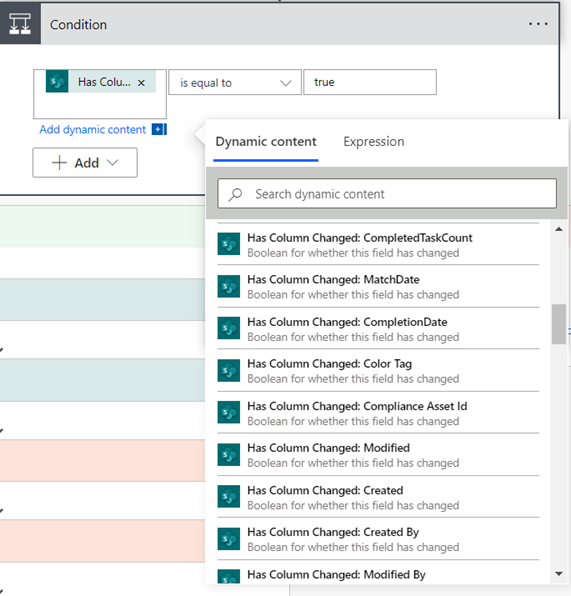Open the 'is equal to' operator dropdown
This screenshot has height=596, width=571.
[x=235, y=82]
